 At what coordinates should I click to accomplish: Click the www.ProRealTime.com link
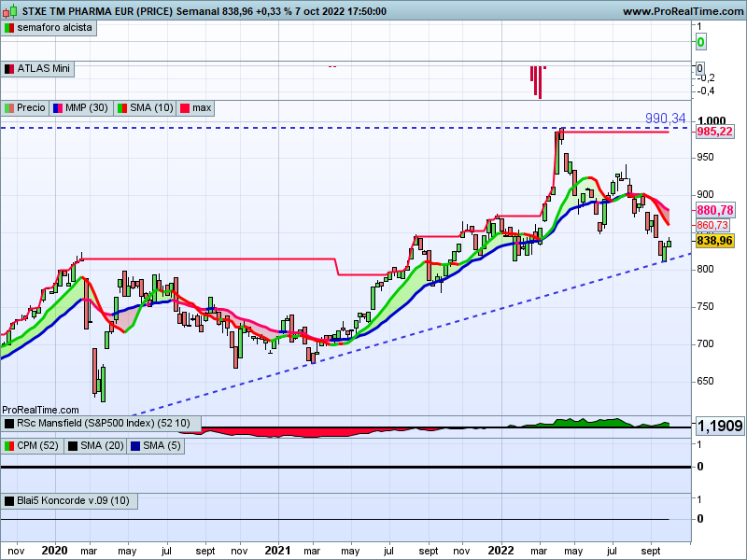(x=683, y=11)
